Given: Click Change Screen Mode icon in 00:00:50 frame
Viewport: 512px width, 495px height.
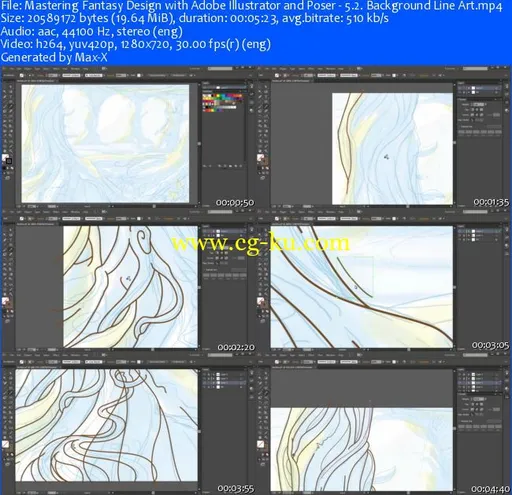Looking at the screenshot, I should 7,178.
